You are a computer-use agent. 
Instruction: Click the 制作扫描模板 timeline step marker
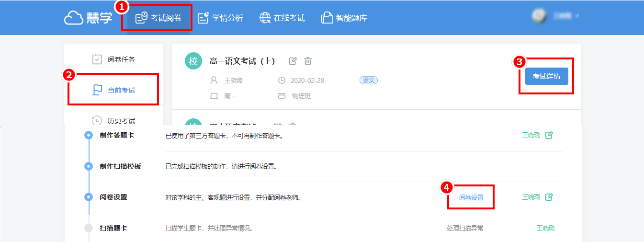pyautogui.click(x=89, y=166)
